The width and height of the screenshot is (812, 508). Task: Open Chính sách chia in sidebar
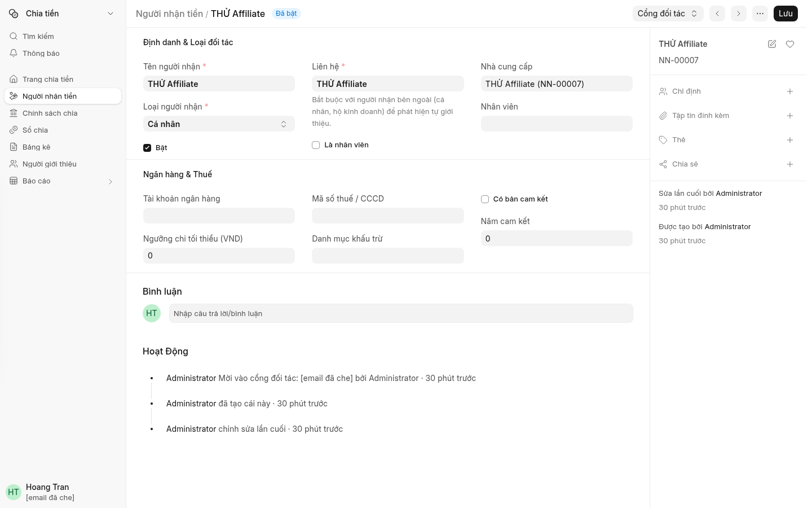coord(63,113)
